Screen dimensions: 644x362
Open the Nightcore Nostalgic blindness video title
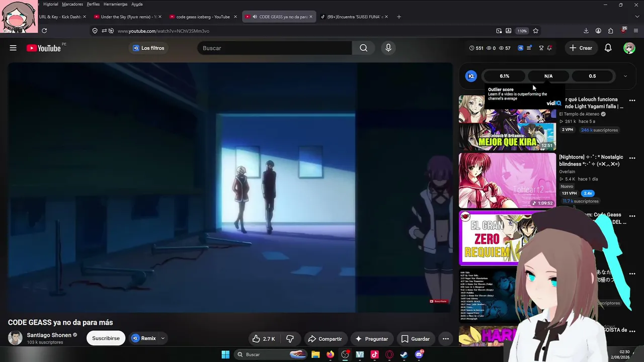tap(591, 160)
